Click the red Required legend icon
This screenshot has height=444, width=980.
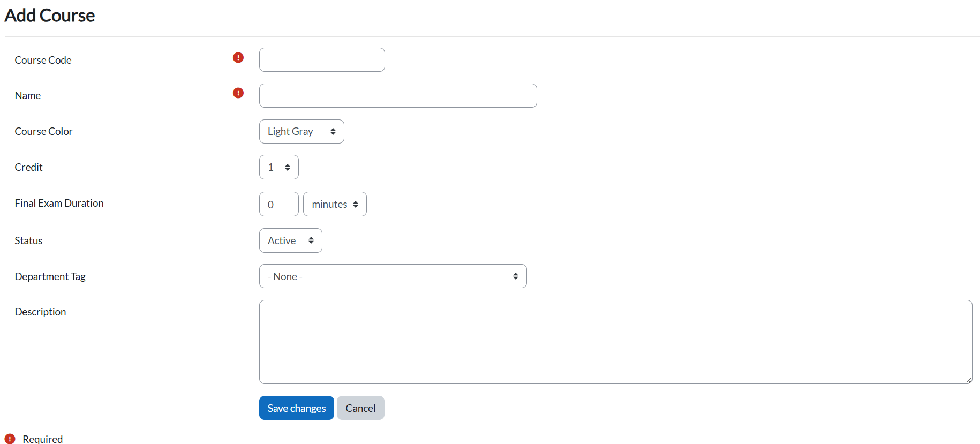click(x=10, y=439)
